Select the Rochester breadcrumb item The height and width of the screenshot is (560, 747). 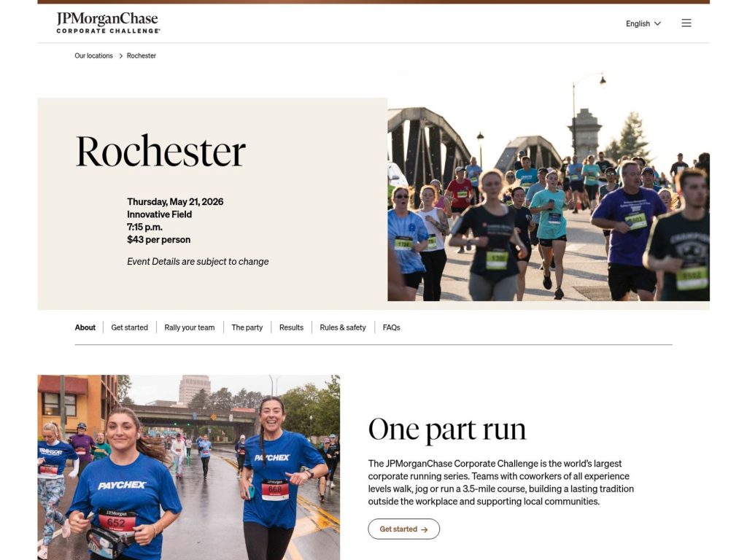(141, 55)
